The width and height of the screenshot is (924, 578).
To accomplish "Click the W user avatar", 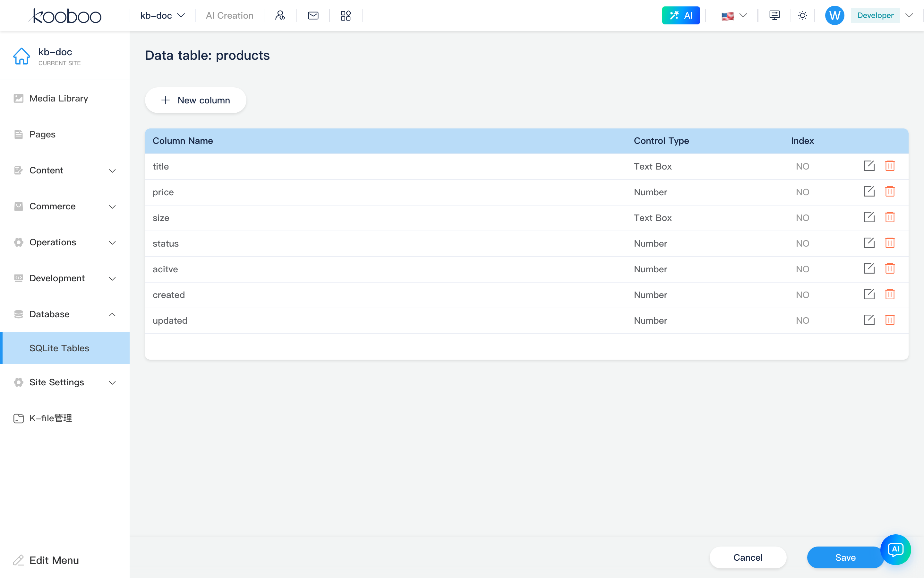I will [x=834, y=15].
